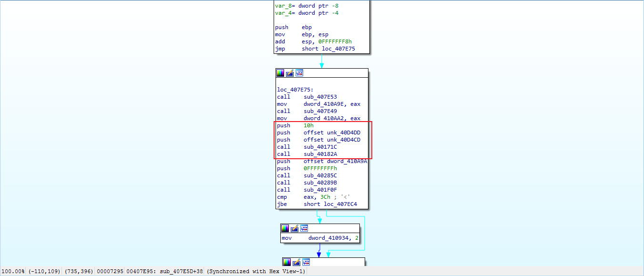
Task: Open node color picker in loc_407E75 block
Action: tap(280, 73)
